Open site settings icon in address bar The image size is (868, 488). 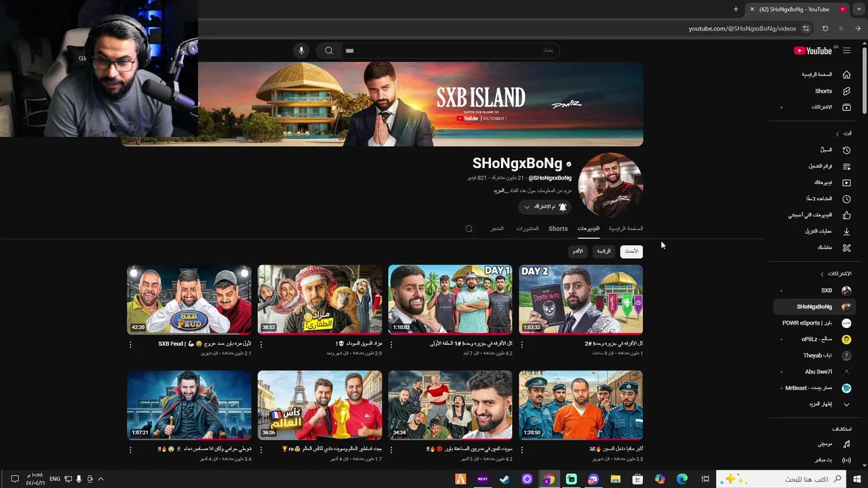(x=806, y=28)
